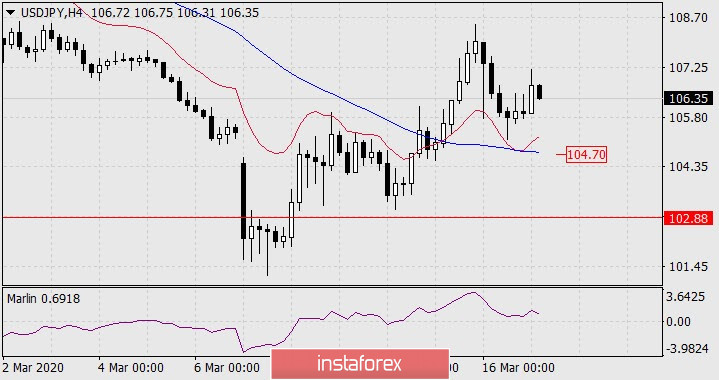The image size is (719, 380).
Task: Select the 6 Mar 00:00 date label
Action: click(x=227, y=368)
